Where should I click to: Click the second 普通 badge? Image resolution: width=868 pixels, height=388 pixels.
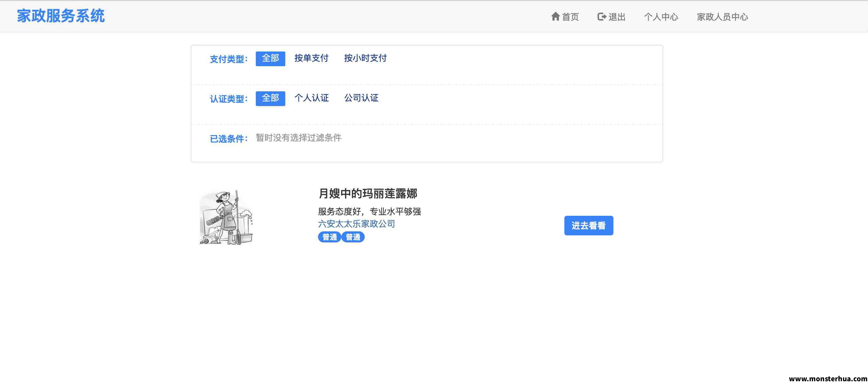coord(353,237)
